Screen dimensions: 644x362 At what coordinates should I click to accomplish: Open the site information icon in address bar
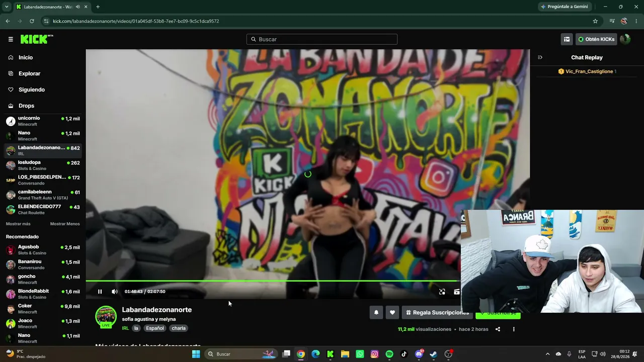point(46,21)
